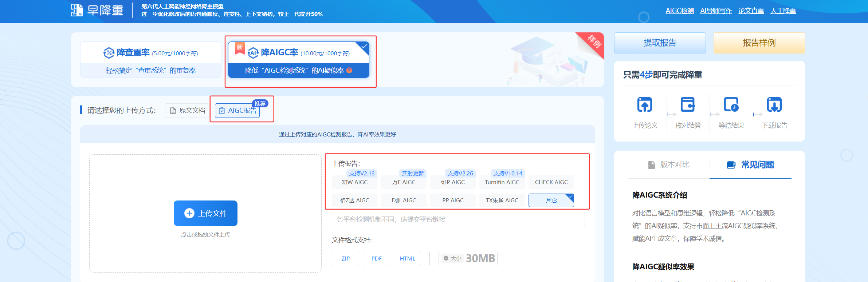Click the 通过上传对应的AIGC检测报告 notice text
The height and width of the screenshot is (282, 868).
[x=337, y=135]
